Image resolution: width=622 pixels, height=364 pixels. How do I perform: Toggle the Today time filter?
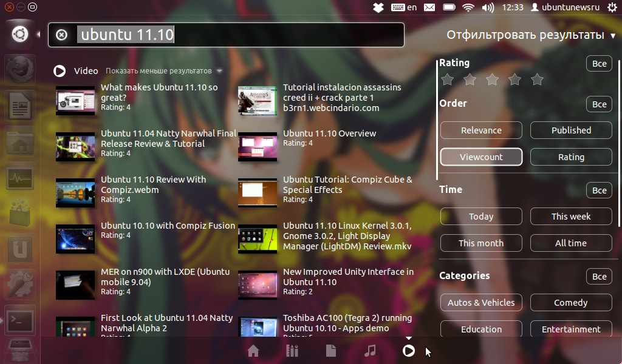(x=481, y=216)
